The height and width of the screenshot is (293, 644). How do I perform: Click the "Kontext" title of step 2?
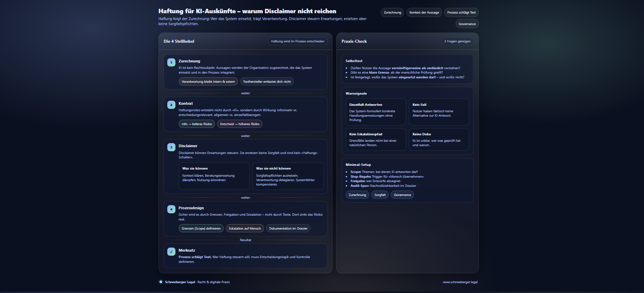186,103
